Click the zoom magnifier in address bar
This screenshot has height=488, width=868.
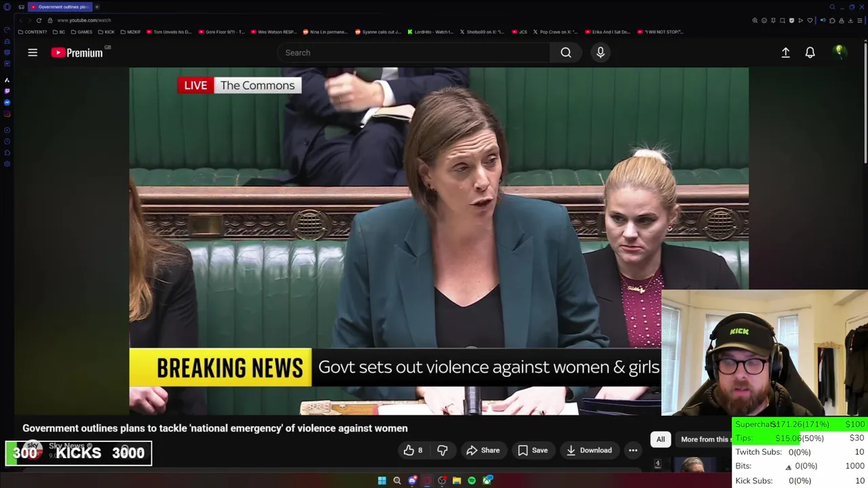coord(755,20)
